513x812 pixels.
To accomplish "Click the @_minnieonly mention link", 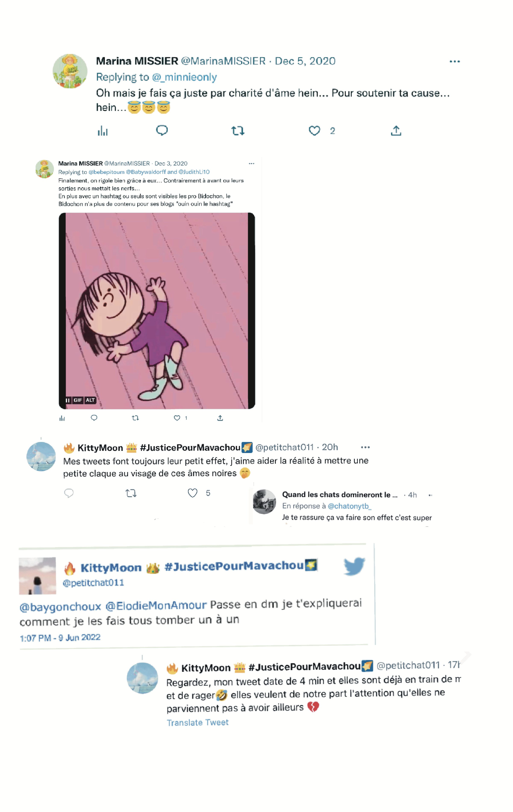I will (x=184, y=77).
